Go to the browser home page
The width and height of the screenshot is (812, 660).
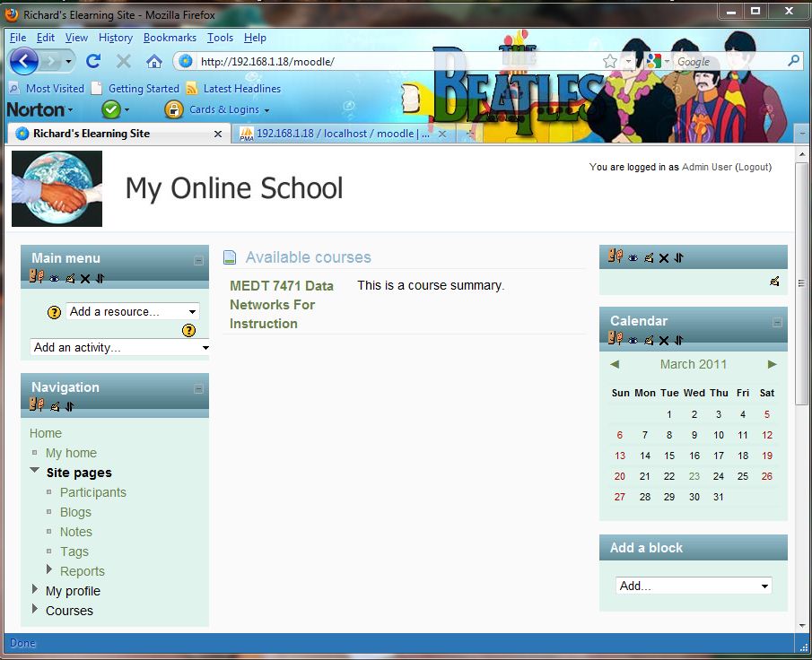coord(153,62)
